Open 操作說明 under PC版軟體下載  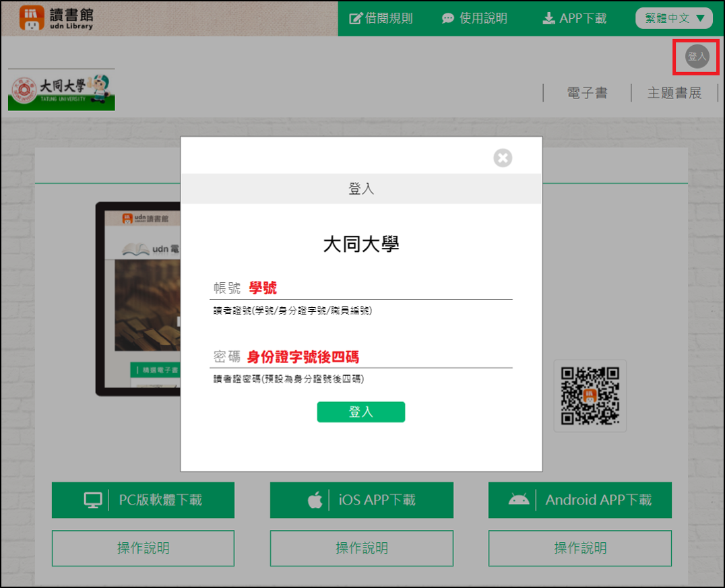[143, 548]
